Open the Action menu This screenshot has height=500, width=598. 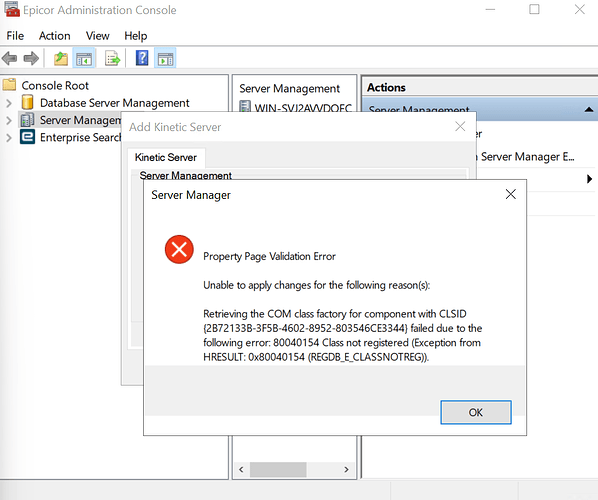[x=55, y=36]
